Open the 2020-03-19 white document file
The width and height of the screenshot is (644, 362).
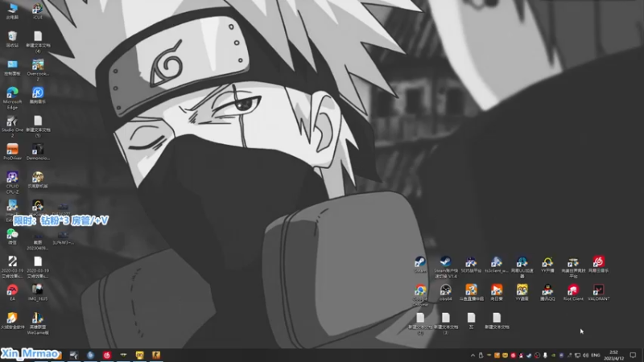[38, 267]
